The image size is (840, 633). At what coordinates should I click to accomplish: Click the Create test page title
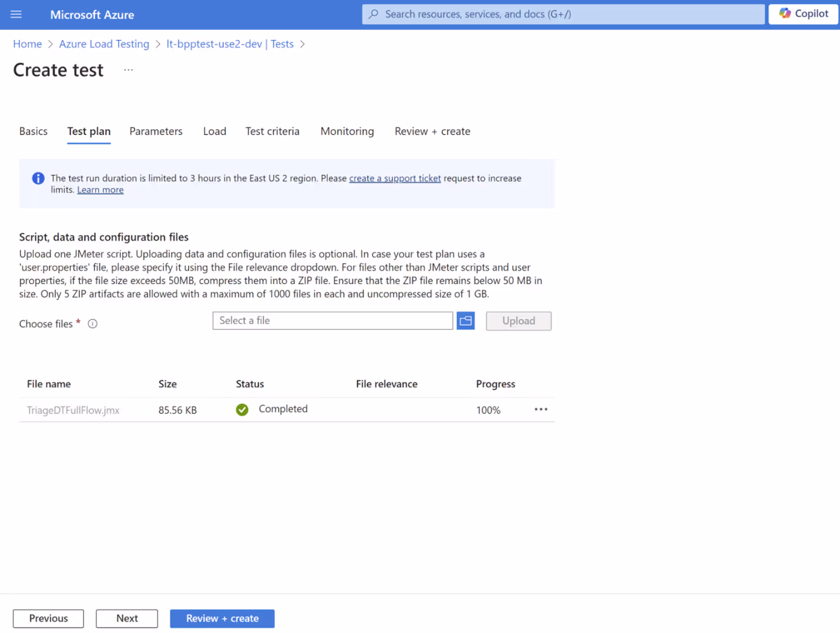[x=58, y=70]
